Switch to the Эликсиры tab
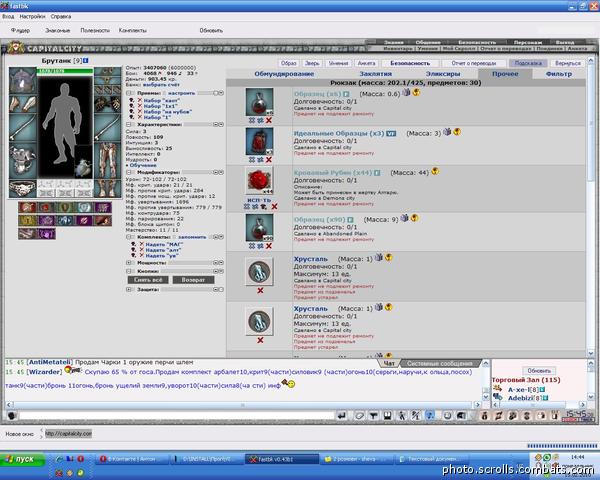The height and width of the screenshot is (480, 600). click(443, 74)
